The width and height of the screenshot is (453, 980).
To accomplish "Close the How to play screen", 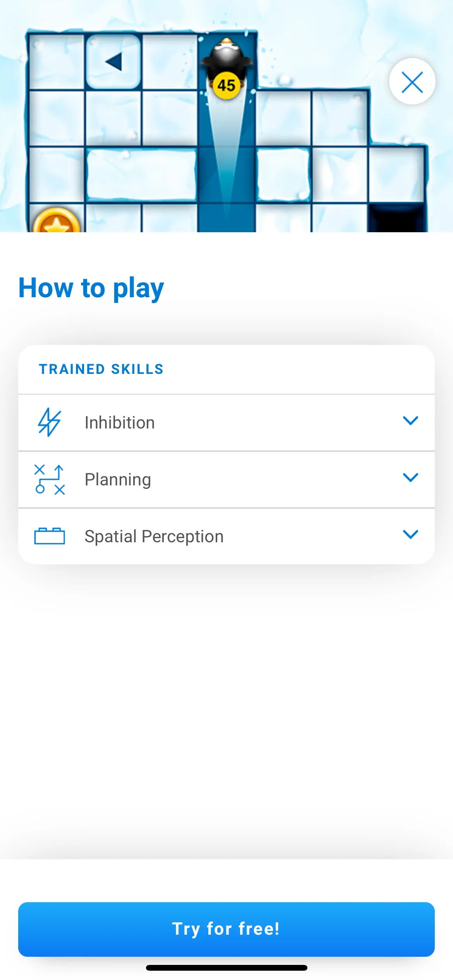I will pos(412,82).
